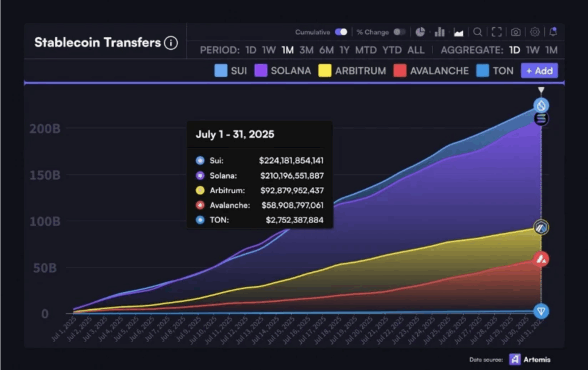Set period to 6M
The width and height of the screenshot is (588, 370).
tap(326, 50)
